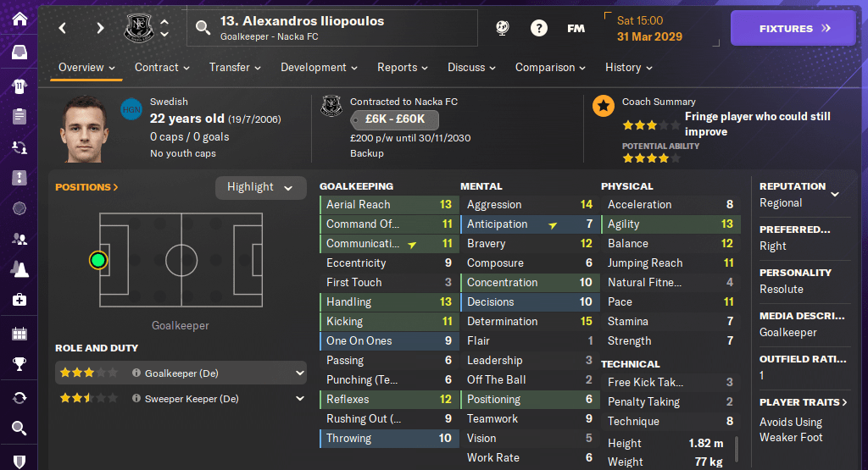
Task: Expand the Goalkeeper (De) role chevron
Action: (300, 373)
